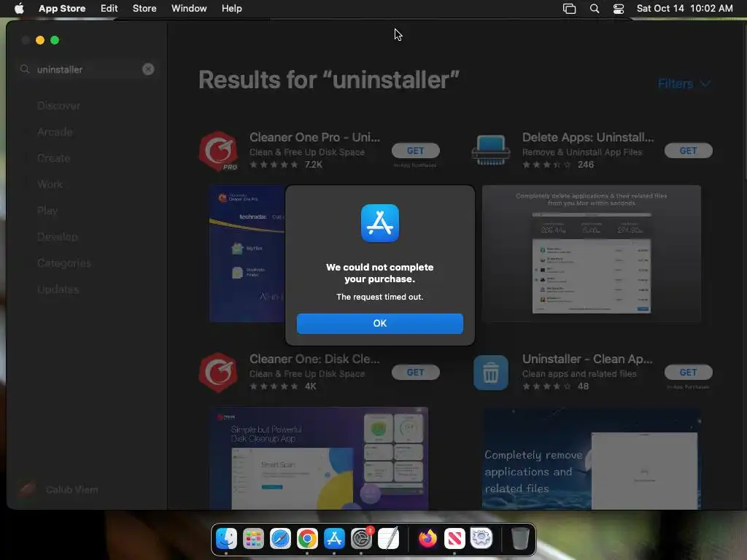Open the Completely remove applications screenshot

point(591,458)
